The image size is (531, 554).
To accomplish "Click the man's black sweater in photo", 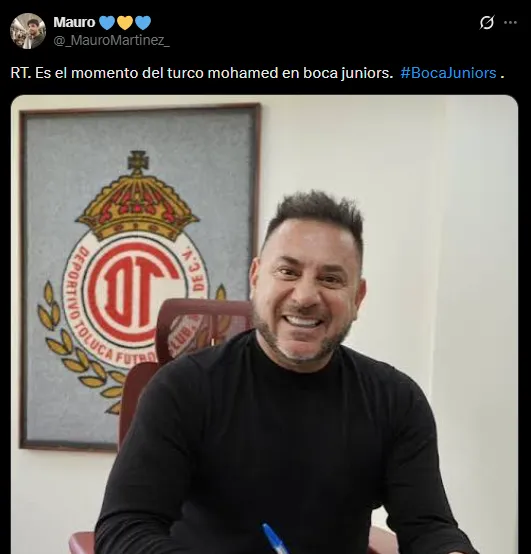I will click(x=279, y=452).
